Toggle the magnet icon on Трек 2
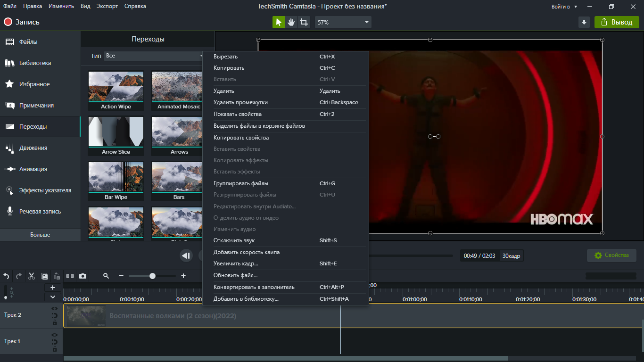 pyautogui.click(x=55, y=316)
